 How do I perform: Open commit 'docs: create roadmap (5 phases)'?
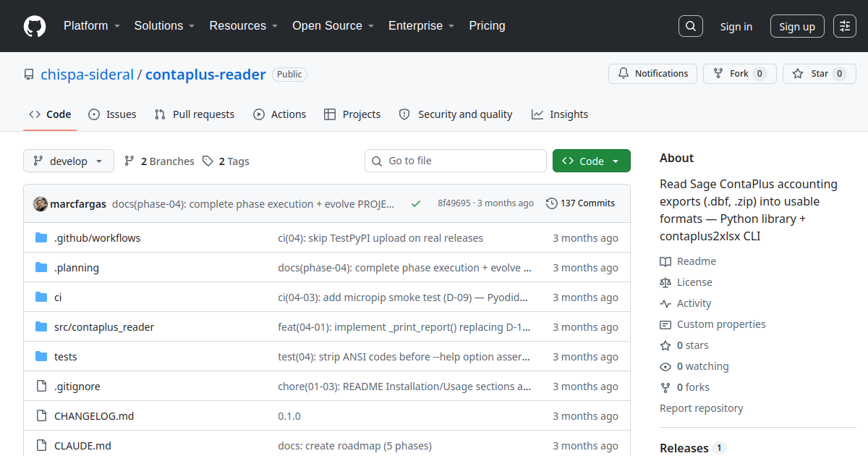click(354, 446)
